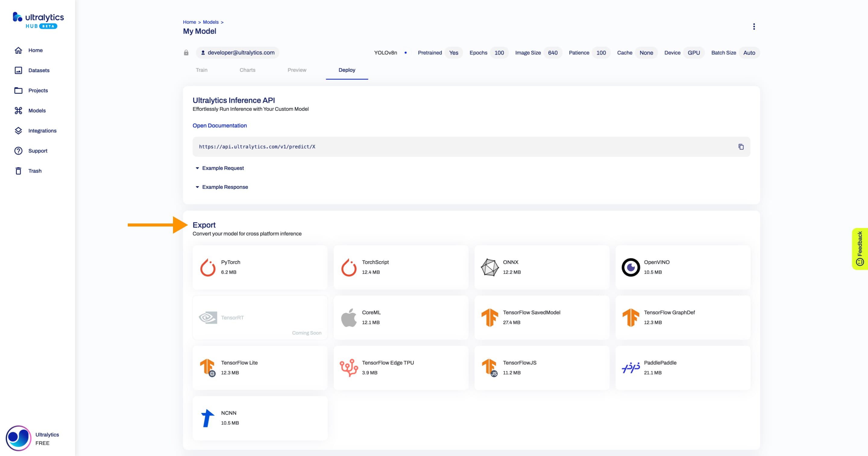Switch to the Charts tab
The height and width of the screenshot is (456, 868).
coord(247,69)
